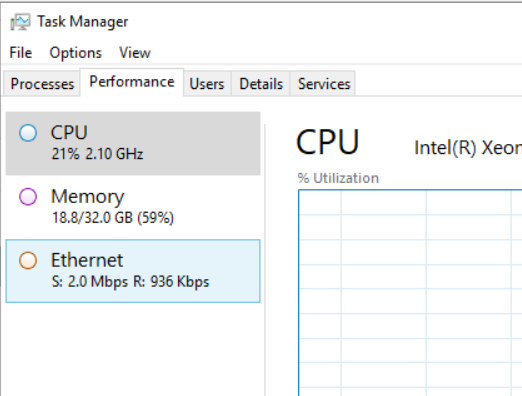Click the CPU utilization graph
522x396 pixels.
[410, 293]
